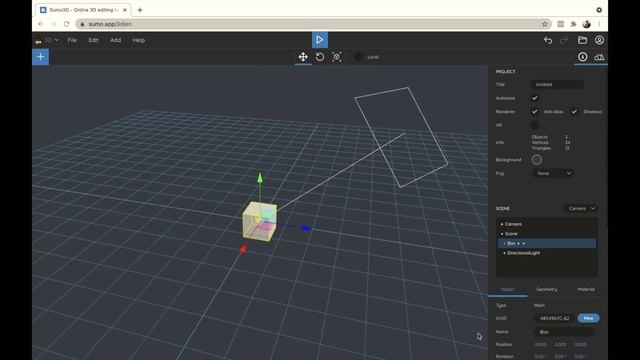This screenshot has height=360, width=640.
Task: Edit the project Title field
Action: [557, 84]
